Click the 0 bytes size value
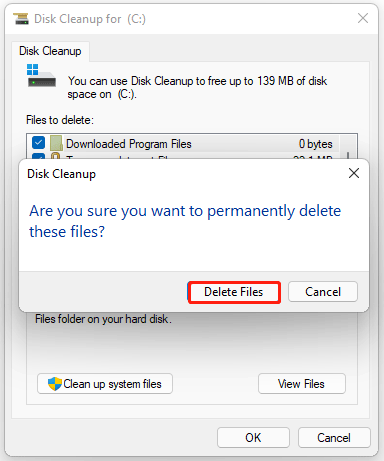This screenshot has height=461, width=384. coord(315,144)
